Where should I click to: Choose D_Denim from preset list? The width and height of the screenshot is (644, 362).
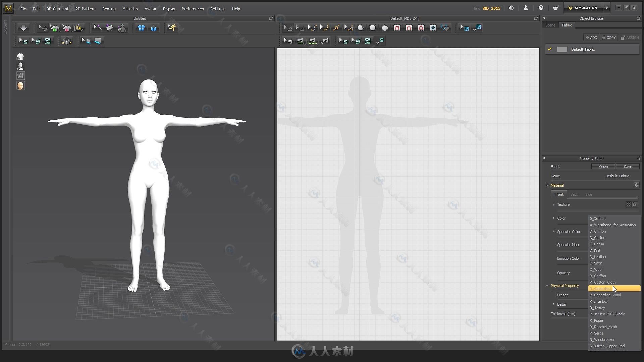(615, 244)
